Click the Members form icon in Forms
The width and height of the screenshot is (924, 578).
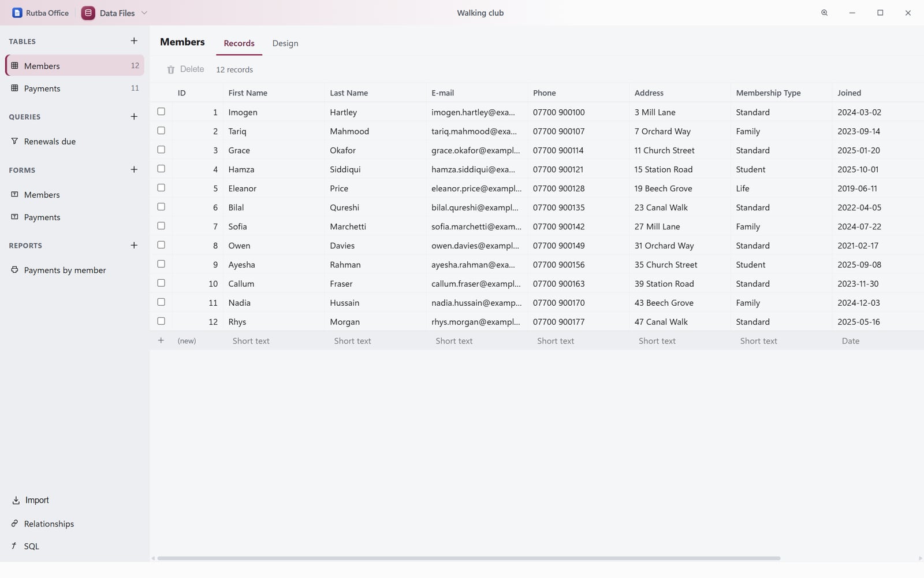pos(14,194)
